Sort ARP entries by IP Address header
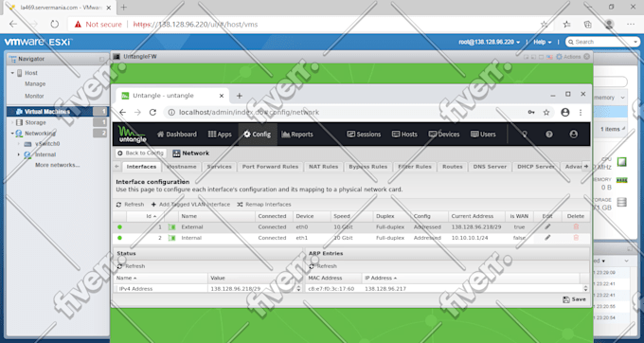 471,279
